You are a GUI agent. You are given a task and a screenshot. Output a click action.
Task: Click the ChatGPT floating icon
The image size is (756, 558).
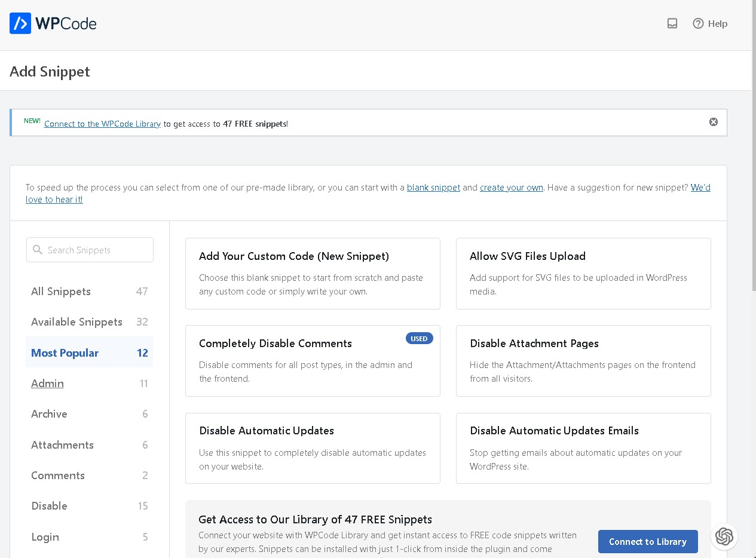724,536
